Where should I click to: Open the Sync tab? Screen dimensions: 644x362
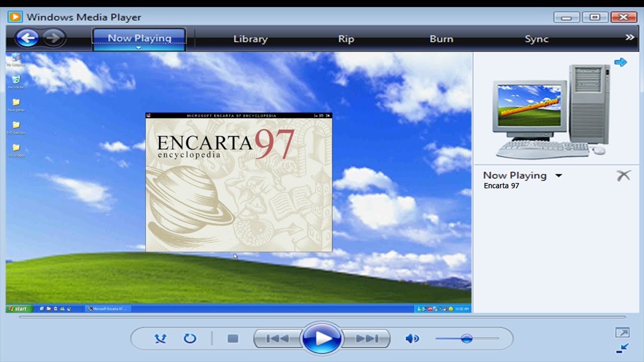[536, 39]
